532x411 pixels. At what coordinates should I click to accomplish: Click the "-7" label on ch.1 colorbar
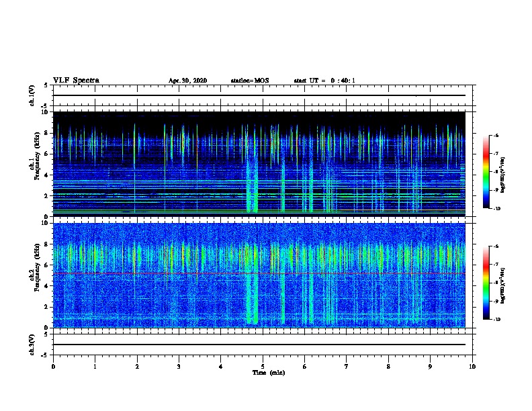click(x=496, y=154)
